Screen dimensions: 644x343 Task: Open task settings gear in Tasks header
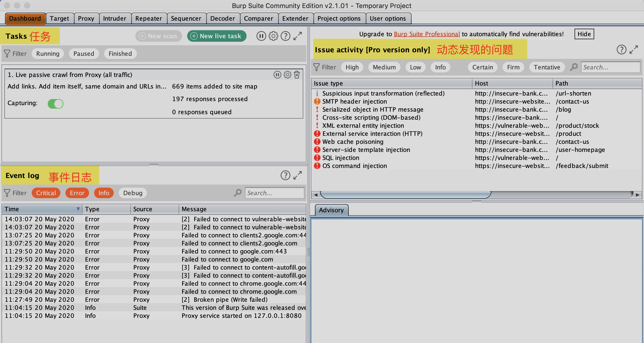click(x=273, y=36)
